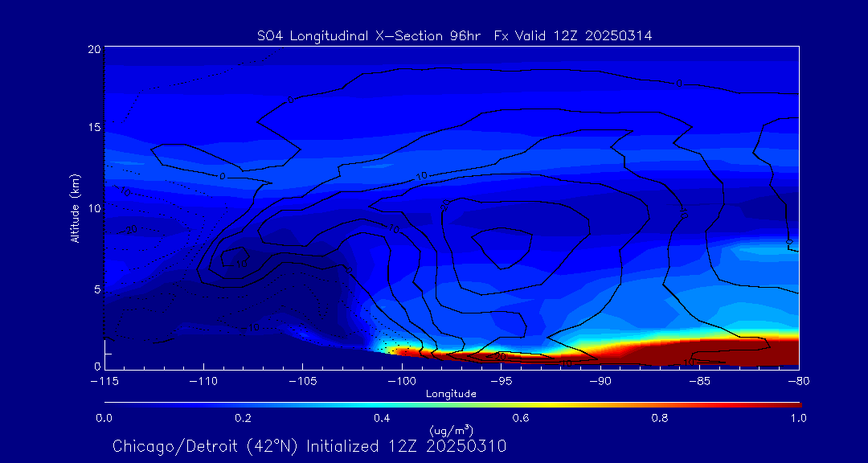Click the "Altitude (km)" y-axis label
The image size is (868, 463).
coord(76,209)
